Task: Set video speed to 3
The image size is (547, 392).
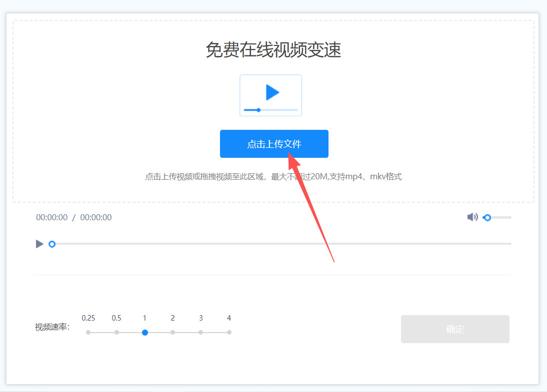Action: point(201,332)
